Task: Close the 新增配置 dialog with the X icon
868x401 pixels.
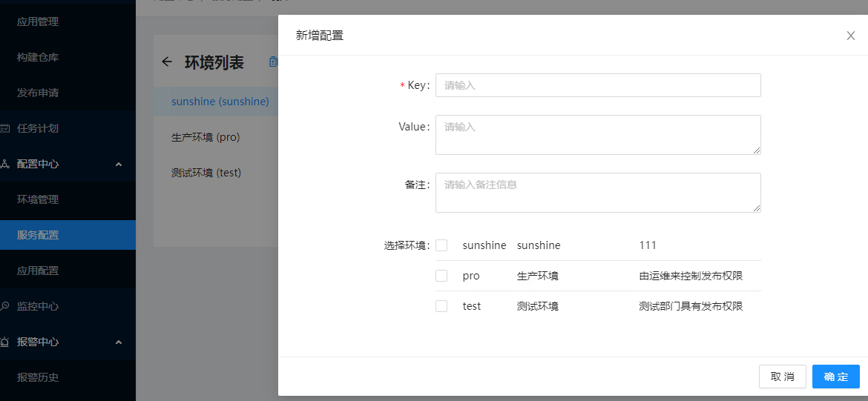Action: (x=851, y=36)
